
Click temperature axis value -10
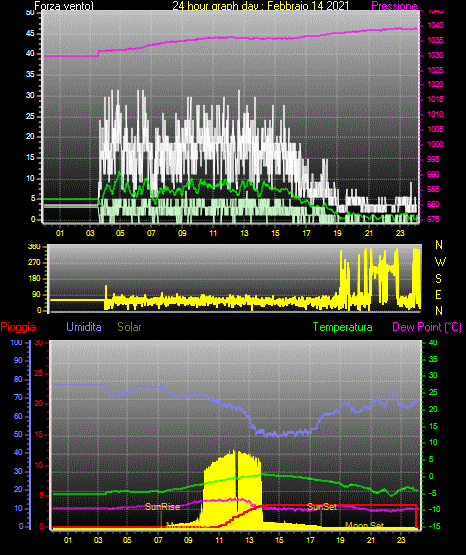tap(435, 509)
